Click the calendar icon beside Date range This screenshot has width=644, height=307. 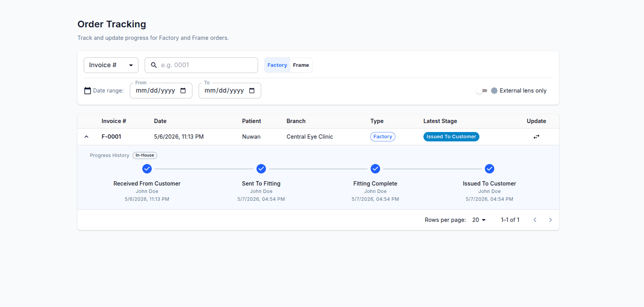(x=88, y=91)
